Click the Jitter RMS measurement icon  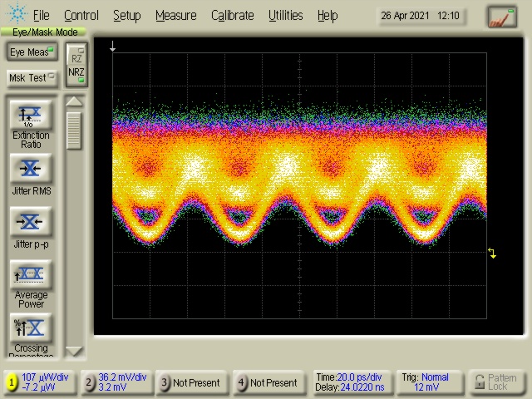31,169
